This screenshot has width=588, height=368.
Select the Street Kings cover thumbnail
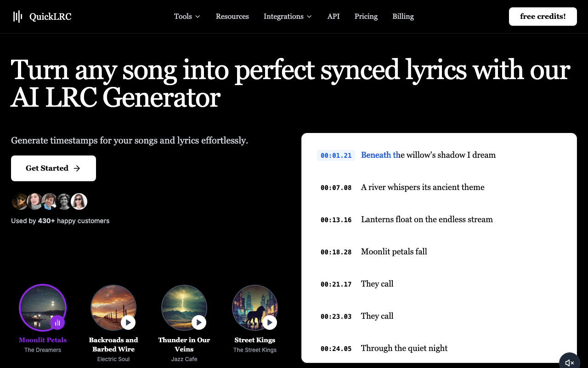[255, 307]
